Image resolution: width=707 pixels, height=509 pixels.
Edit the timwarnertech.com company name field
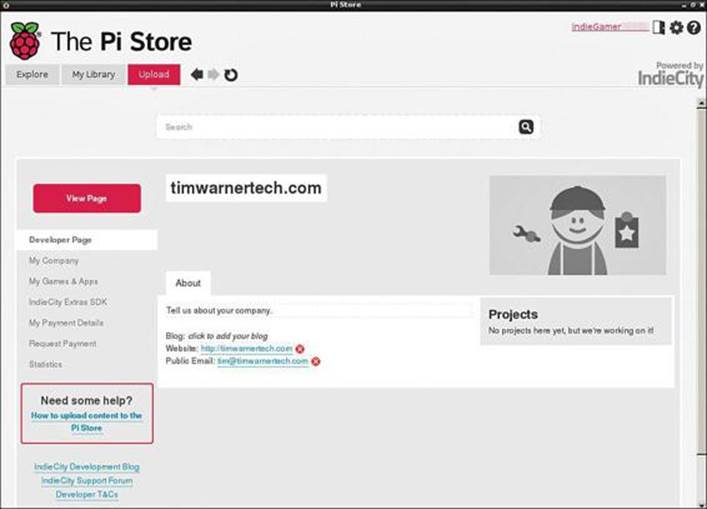tap(246, 188)
